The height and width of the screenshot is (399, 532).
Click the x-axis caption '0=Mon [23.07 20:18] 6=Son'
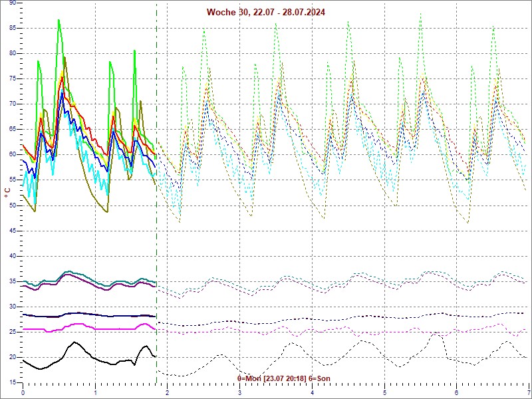click(x=284, y=378)
